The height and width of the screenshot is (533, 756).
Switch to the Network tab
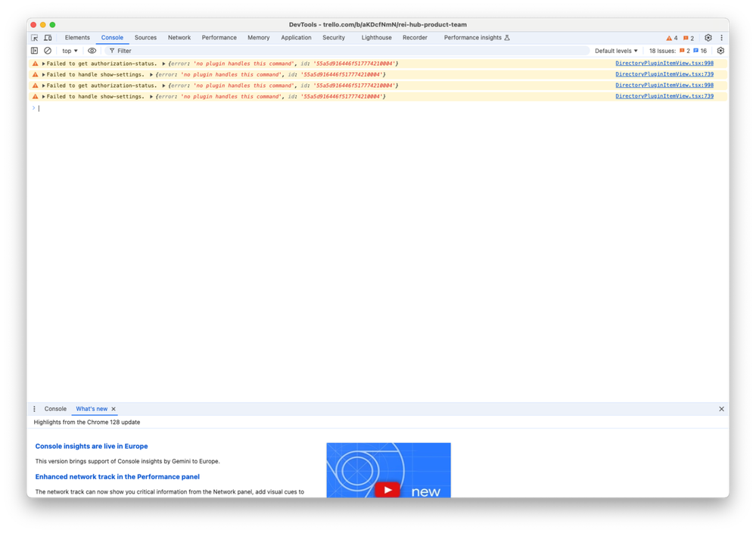pyautogui.click(x=179, y=38)
